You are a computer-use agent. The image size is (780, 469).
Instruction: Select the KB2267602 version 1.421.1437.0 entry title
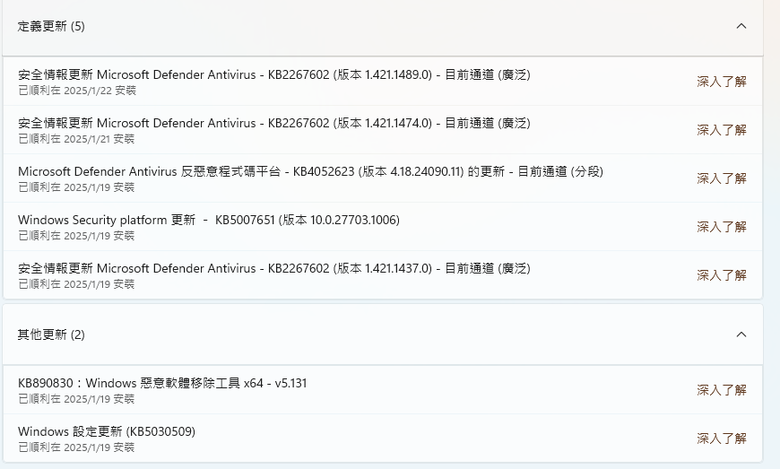coord(274,268)
